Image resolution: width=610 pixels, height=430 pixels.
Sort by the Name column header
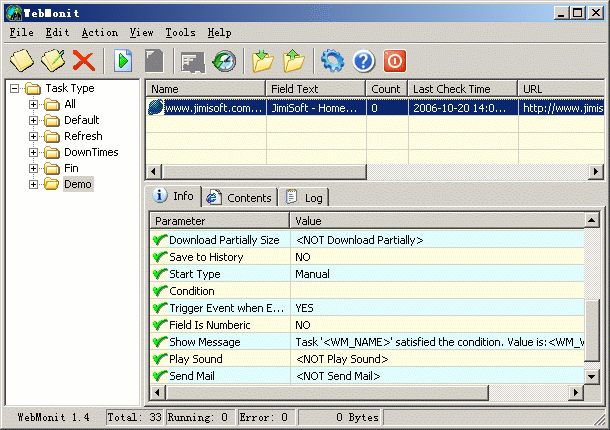pyautogui.click(x=206, y=89)
